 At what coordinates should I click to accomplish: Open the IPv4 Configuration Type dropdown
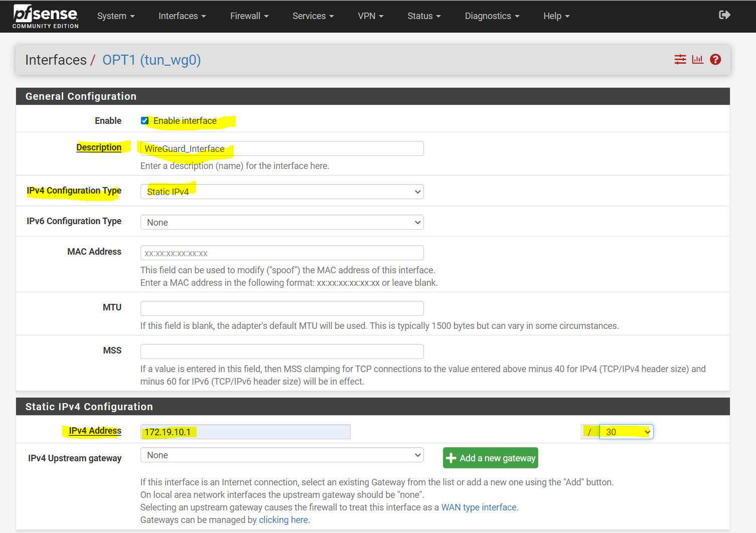tap(281, 191)
